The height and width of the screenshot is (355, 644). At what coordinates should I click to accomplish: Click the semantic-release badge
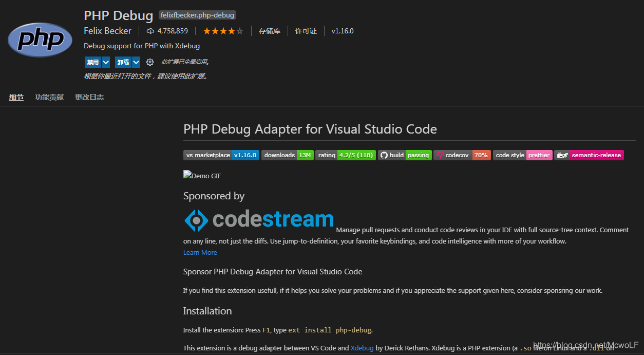pos(589,155)
